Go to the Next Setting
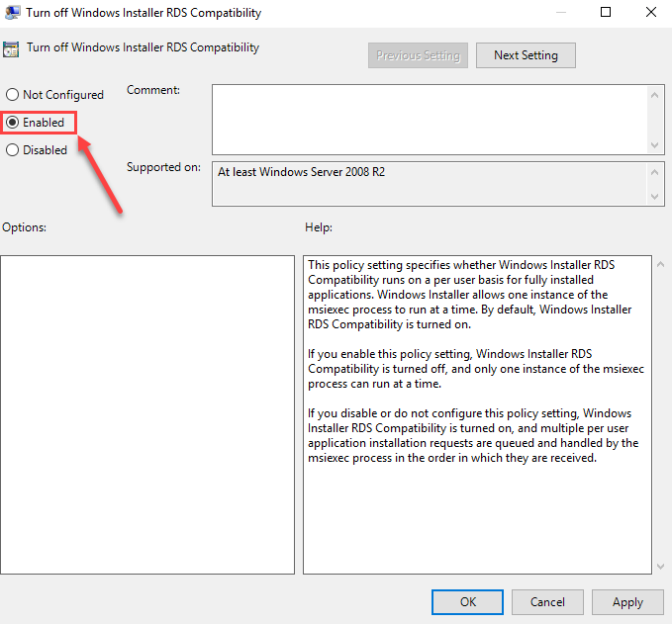 pyautogui.click(x=526, y=55)
